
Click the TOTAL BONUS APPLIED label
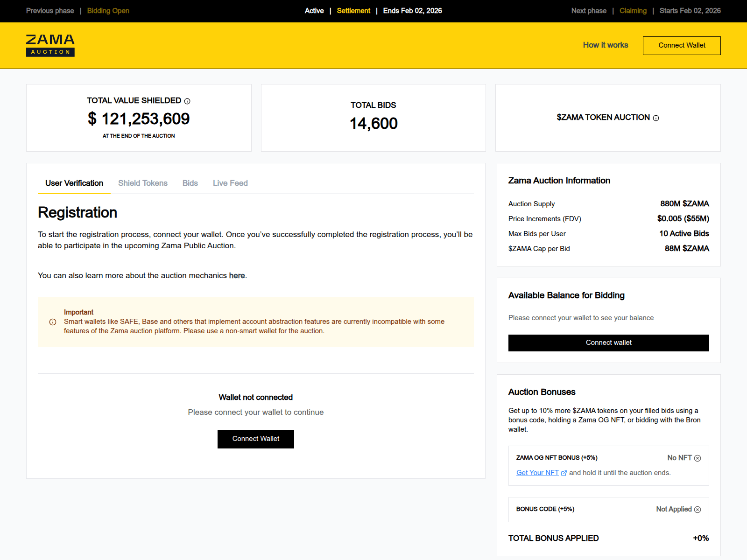coord(553,539)
